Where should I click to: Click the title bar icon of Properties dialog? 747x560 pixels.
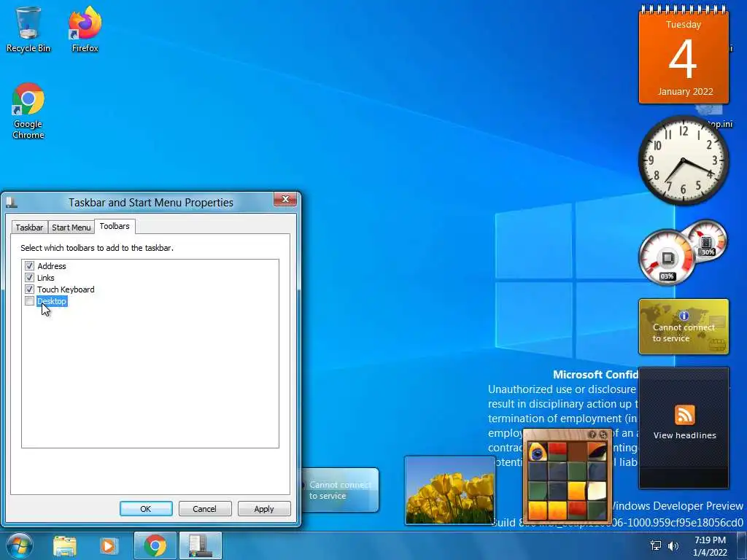tap(12, 203)
